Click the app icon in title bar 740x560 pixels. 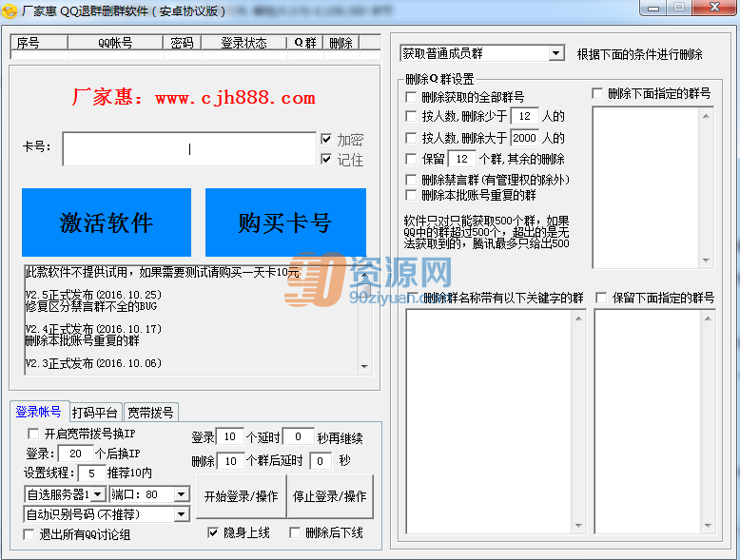click(x=10, y=10)
